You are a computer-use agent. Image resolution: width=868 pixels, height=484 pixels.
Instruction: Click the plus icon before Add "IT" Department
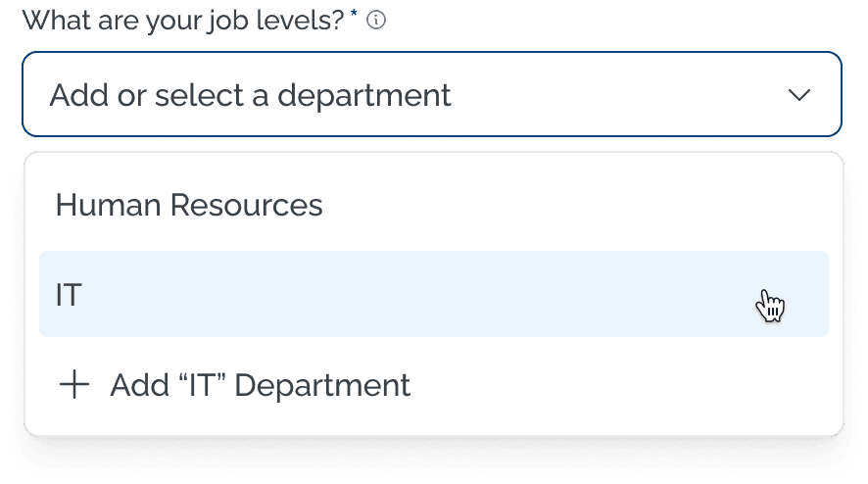coord(74,385)
